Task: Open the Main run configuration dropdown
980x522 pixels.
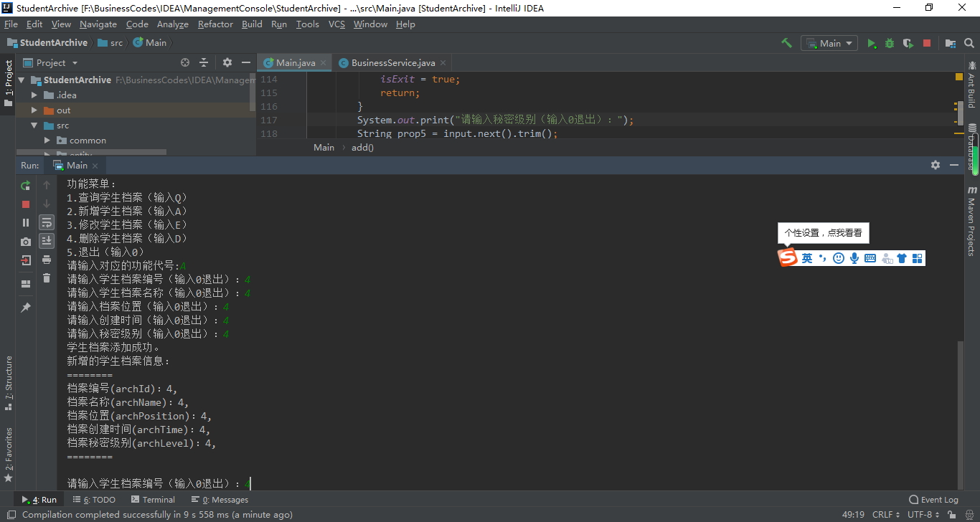Action: [x=829, y=43]
